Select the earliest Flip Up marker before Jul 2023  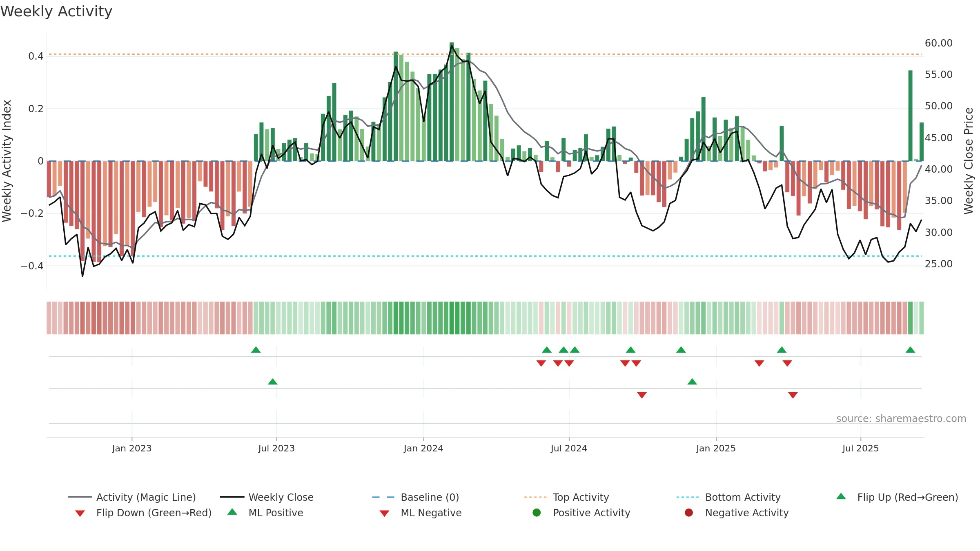[256, 350]
